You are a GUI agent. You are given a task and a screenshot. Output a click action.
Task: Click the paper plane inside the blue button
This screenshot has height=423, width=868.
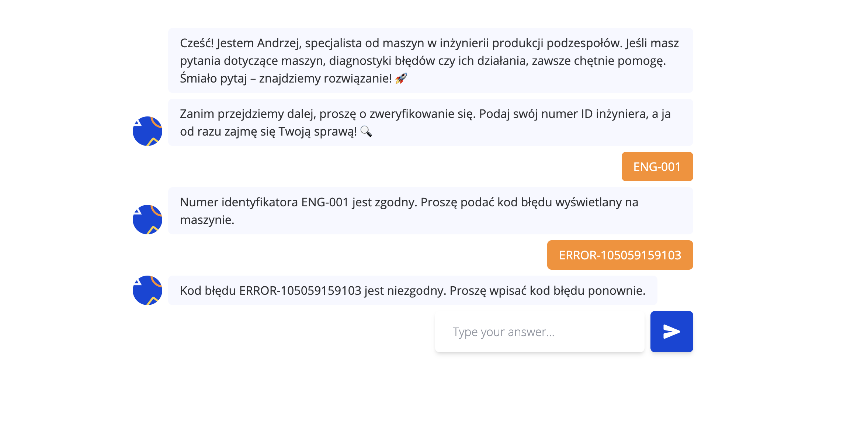coord(671,331)
